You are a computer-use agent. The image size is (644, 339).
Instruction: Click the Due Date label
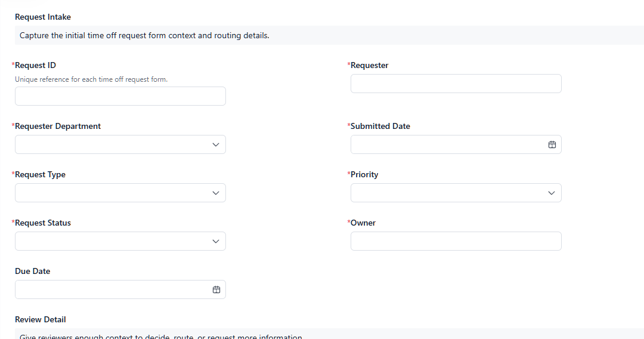[32, 271]
